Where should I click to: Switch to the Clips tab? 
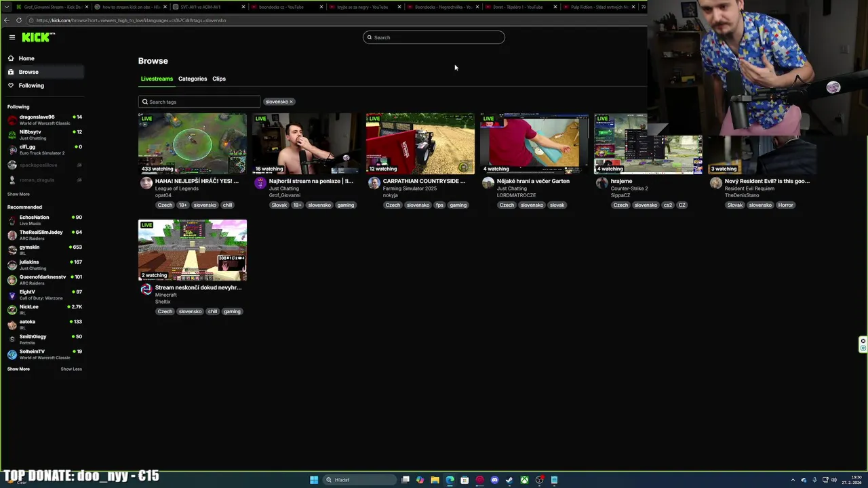(219, 79)
